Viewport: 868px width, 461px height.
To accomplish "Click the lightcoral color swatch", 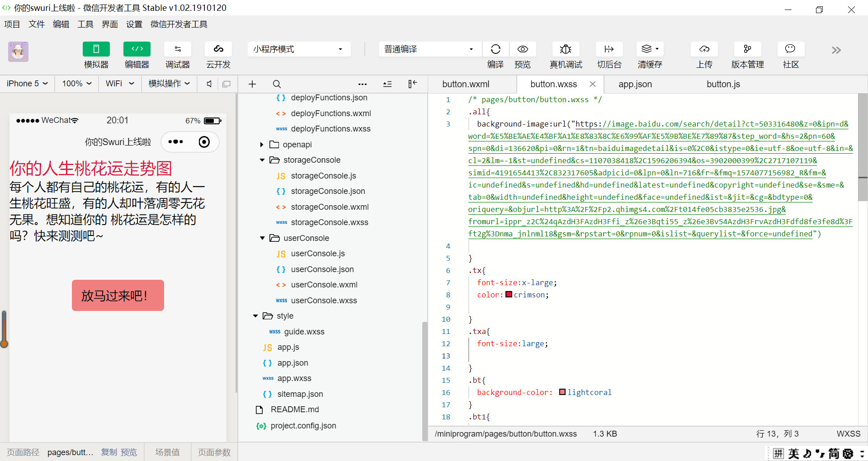I will (x=562, y=392).
